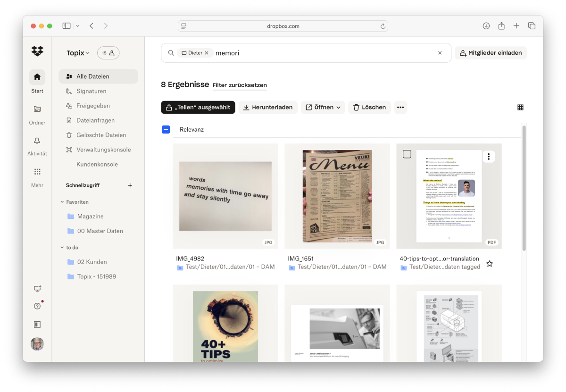Star the 40-tips PDF file
Image resolution: width=566 pixels, height=392 pixels.
(x=490, y=264)
